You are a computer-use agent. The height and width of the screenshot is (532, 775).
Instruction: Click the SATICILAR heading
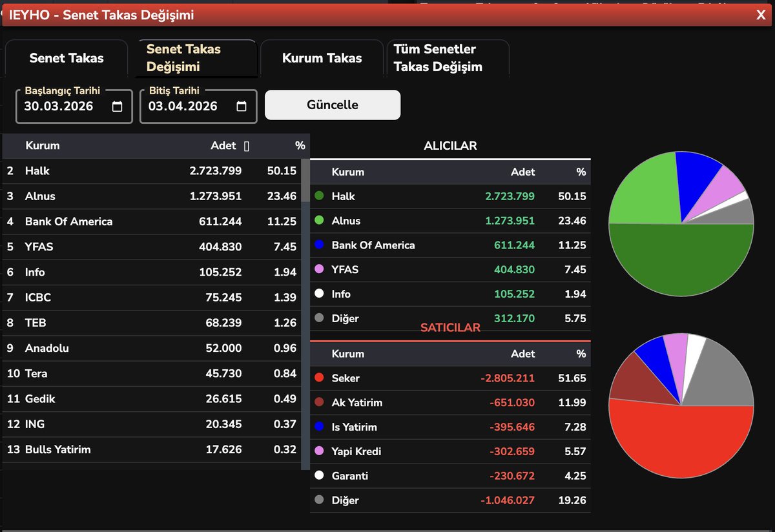tap(450, 328)
